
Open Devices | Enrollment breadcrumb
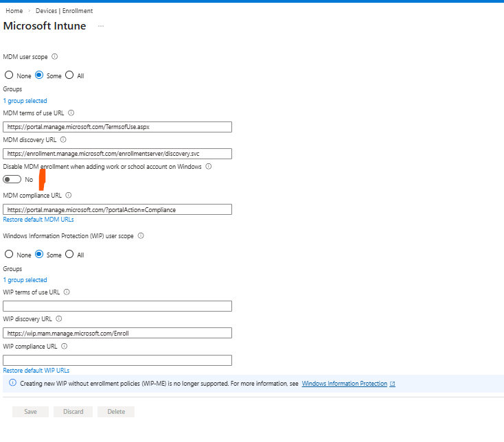point(63,11)
